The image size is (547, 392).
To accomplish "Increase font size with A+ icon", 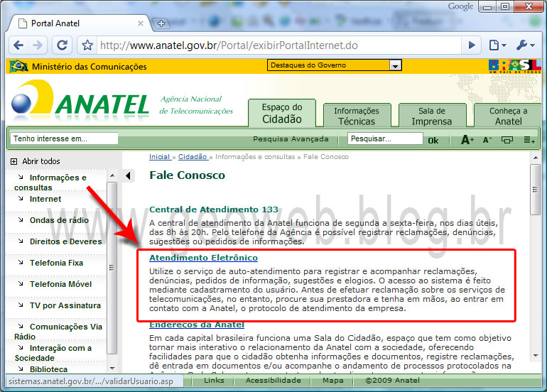I will click(x=467, y=140).
